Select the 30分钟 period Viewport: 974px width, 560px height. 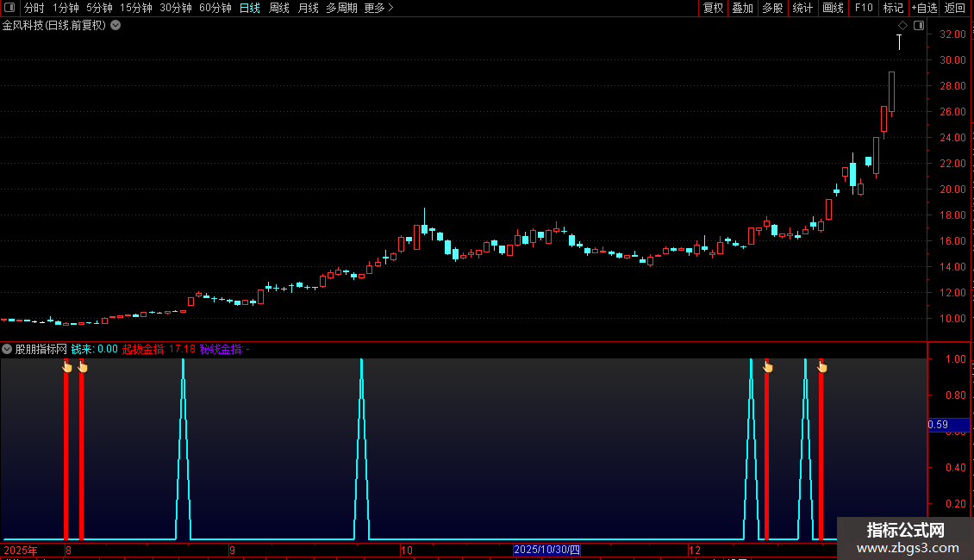176,8
